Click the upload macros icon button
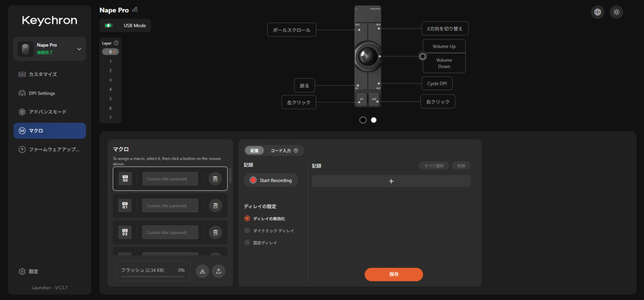This screenshot has height=300, width=644. (218, 271)
